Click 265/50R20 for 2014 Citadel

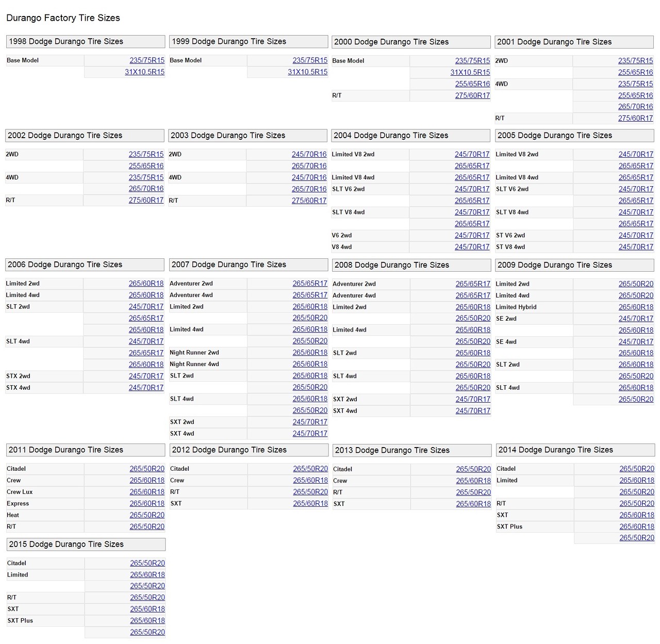pyautogui.click(x=637, y=469)
